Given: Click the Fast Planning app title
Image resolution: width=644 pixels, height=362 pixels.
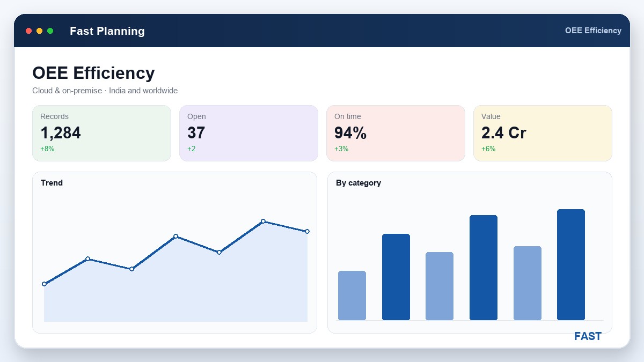Looking at the screenshot, I should coord(107,31).
